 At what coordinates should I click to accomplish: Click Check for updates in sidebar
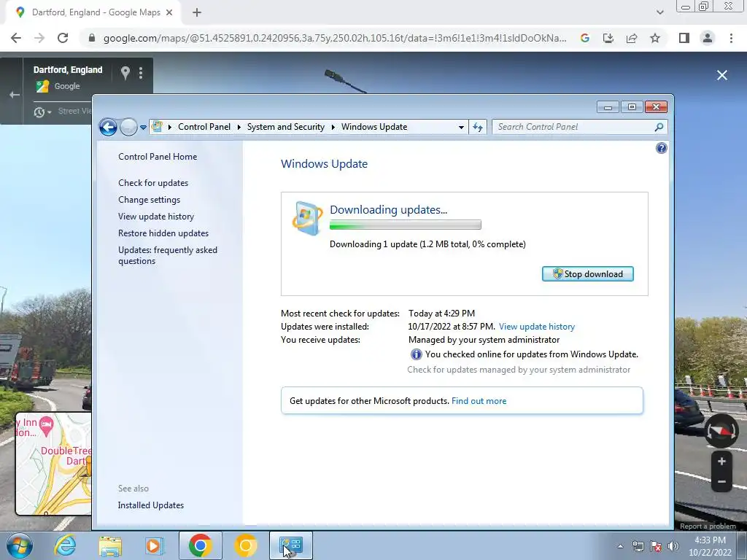click(x=153, y=183)
